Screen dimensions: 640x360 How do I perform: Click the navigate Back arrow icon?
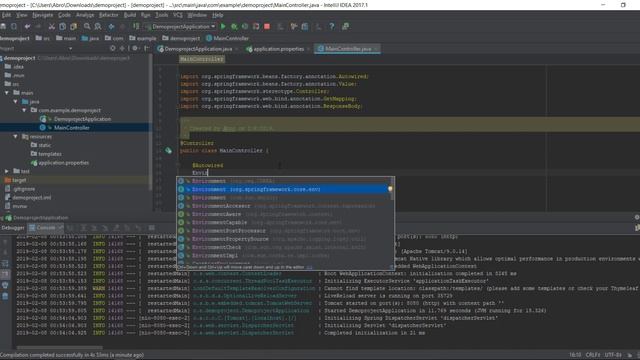coord(111,27)
